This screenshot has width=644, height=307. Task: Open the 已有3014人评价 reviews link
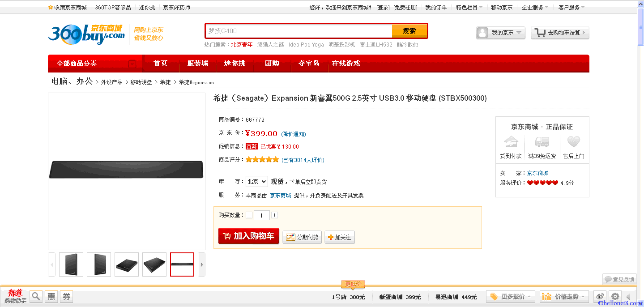coord(303,160)
